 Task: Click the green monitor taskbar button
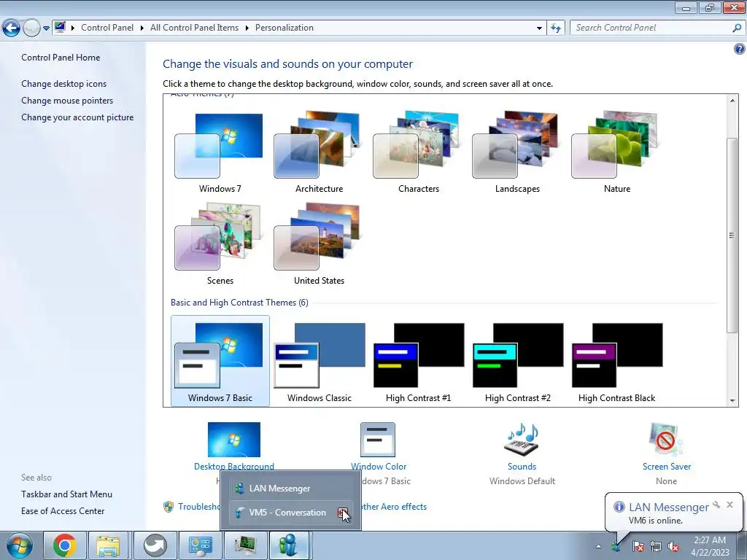[x=245, y=545]
